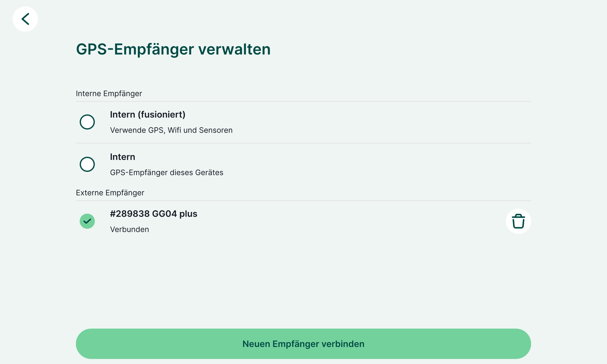Click the '#289838 GG04 plus' receiver name
607x364 pixels.
tap(154, 214)
